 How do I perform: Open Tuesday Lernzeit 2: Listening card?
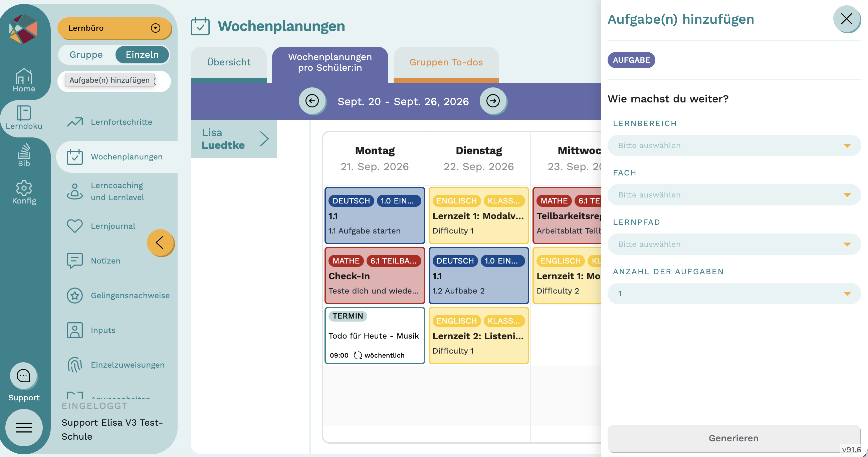[x=478, y=336]
